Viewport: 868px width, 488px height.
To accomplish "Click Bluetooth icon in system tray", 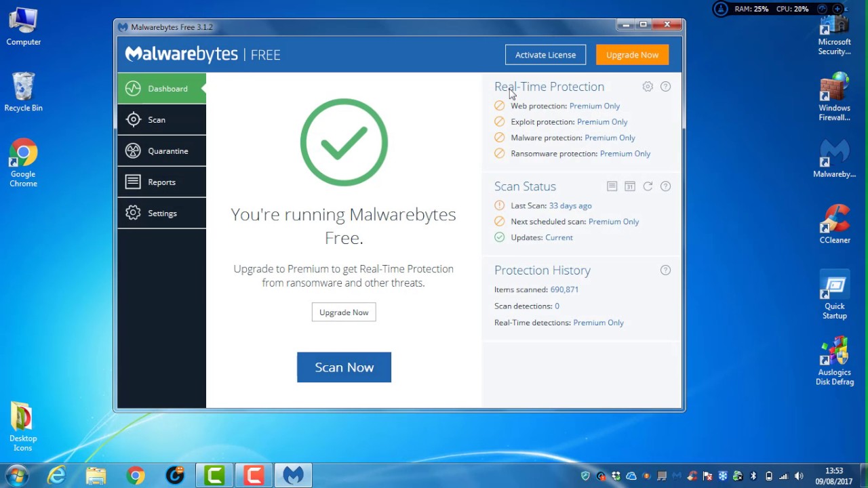I will coord(753,476).
